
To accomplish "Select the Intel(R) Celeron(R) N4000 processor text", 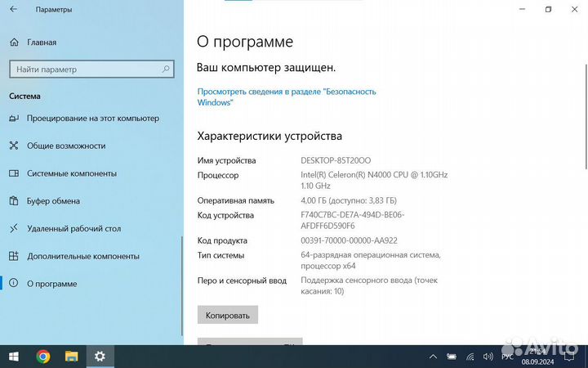I will click(374, 180).
